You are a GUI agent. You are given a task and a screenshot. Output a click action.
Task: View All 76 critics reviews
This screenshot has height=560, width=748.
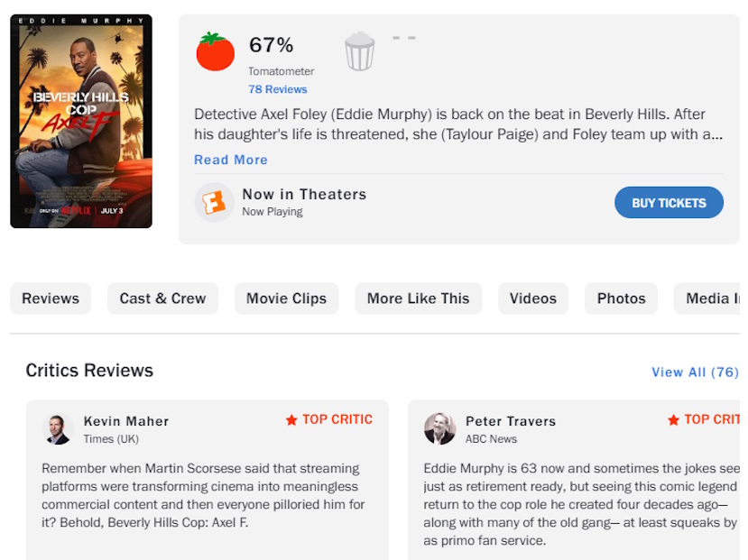point(695,372)
